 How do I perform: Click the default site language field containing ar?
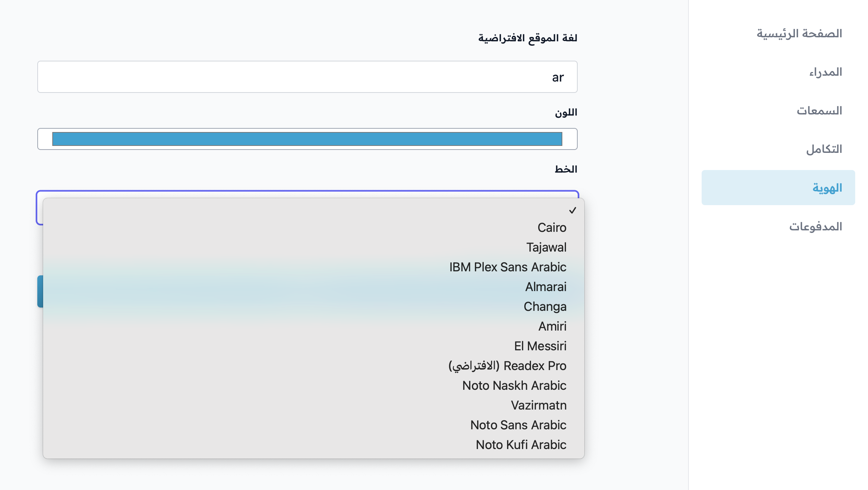(x=307, y=77)
